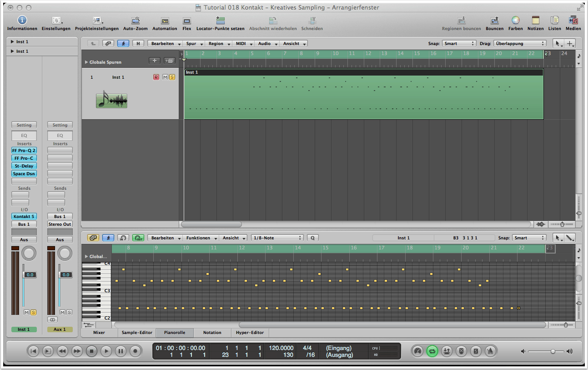Open the Notizen notes icon

pos(535,21)
